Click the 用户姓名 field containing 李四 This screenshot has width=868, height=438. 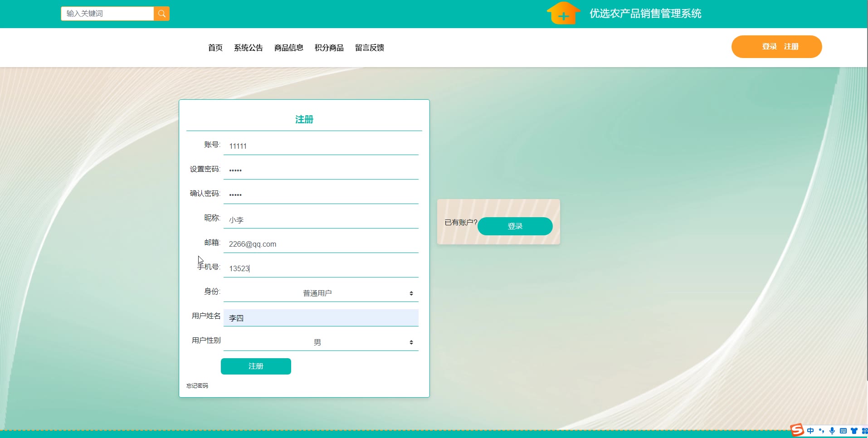[x=321, y=318]
